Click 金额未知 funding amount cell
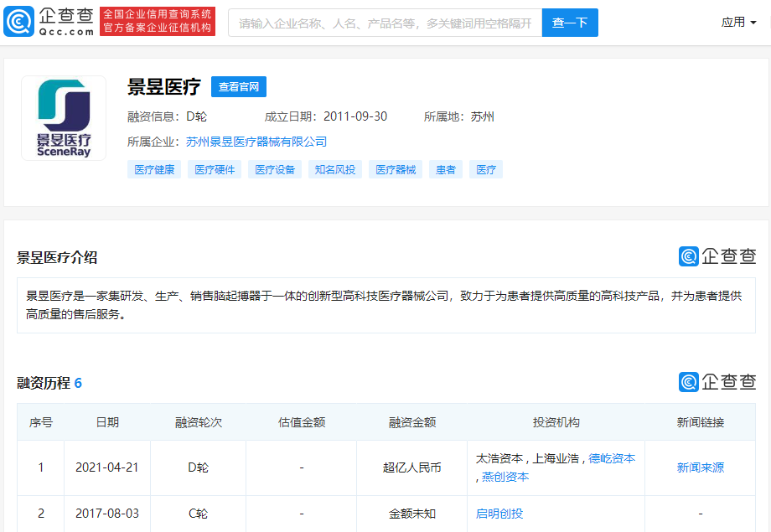 coord(412,514)
